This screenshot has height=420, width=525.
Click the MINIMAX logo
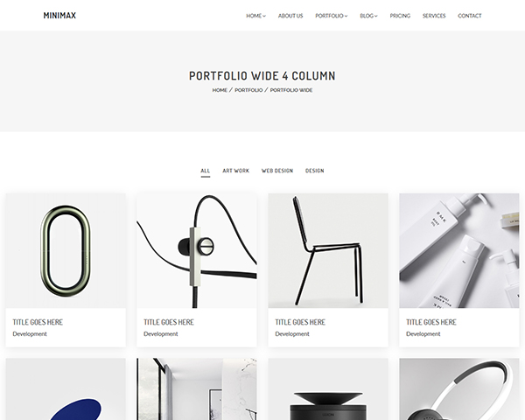(59, 16)
